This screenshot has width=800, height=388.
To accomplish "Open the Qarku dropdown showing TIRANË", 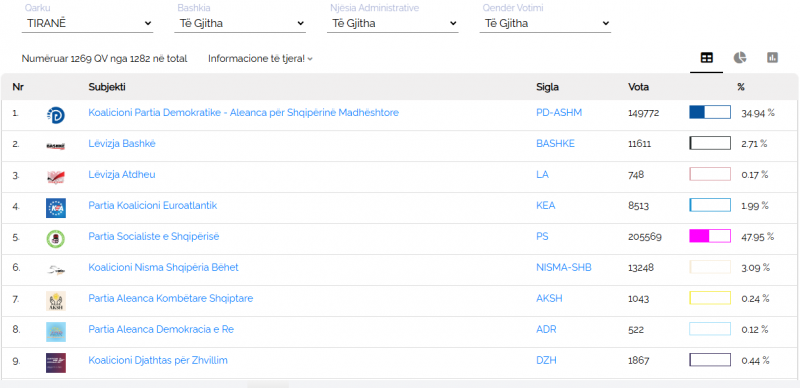I will [87, 23].
